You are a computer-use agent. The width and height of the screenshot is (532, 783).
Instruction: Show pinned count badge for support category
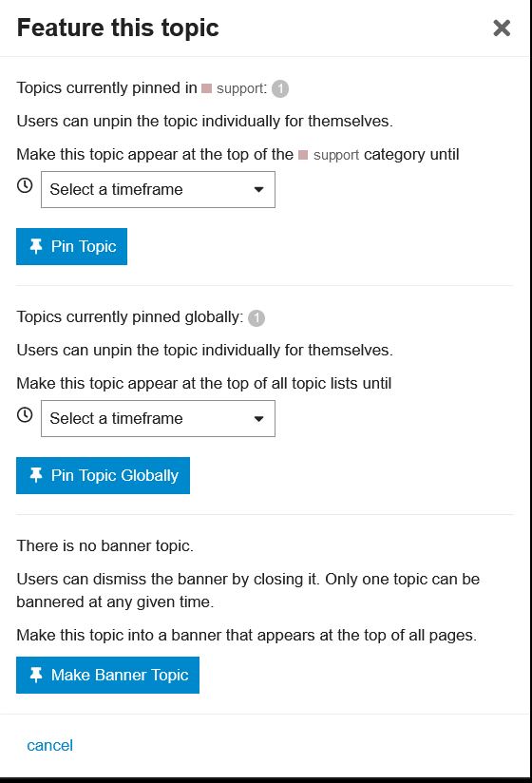tap(280, 89)
